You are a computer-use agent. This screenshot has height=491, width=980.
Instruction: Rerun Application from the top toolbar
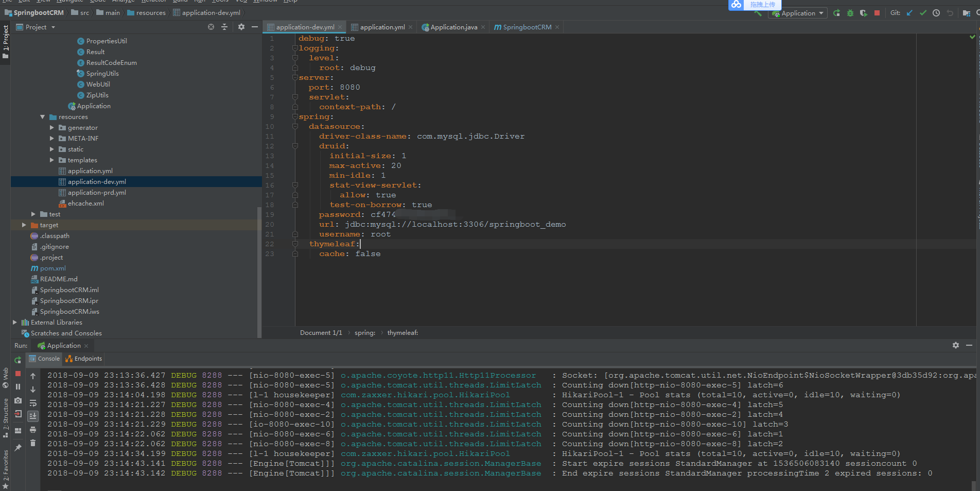(836, 13)
